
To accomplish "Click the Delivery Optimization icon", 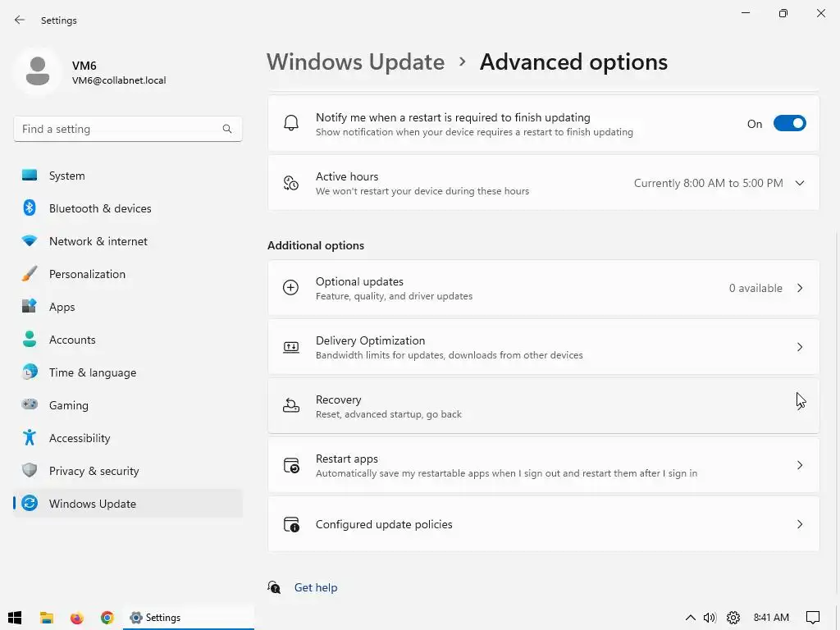I will tap(291, 347).
